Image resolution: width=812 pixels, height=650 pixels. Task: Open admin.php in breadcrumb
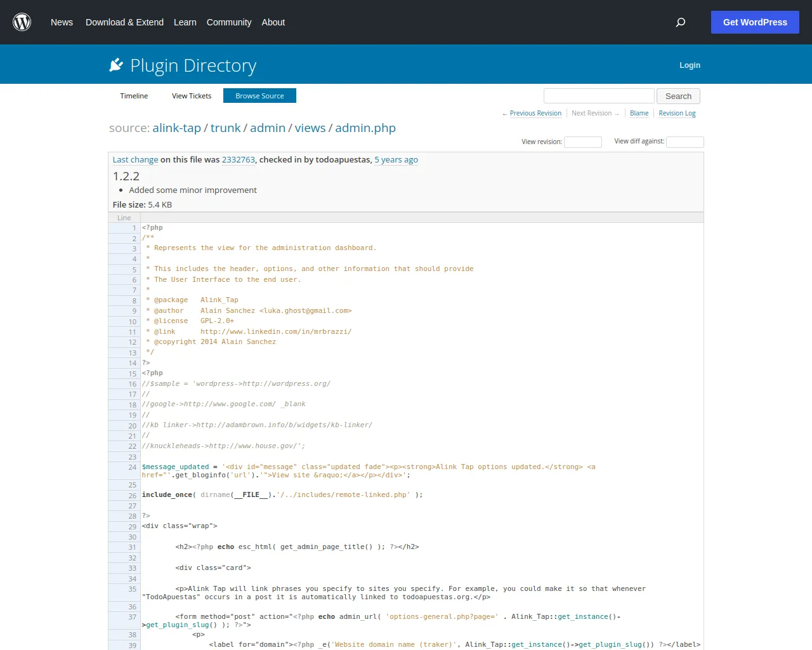coord(365,128)
